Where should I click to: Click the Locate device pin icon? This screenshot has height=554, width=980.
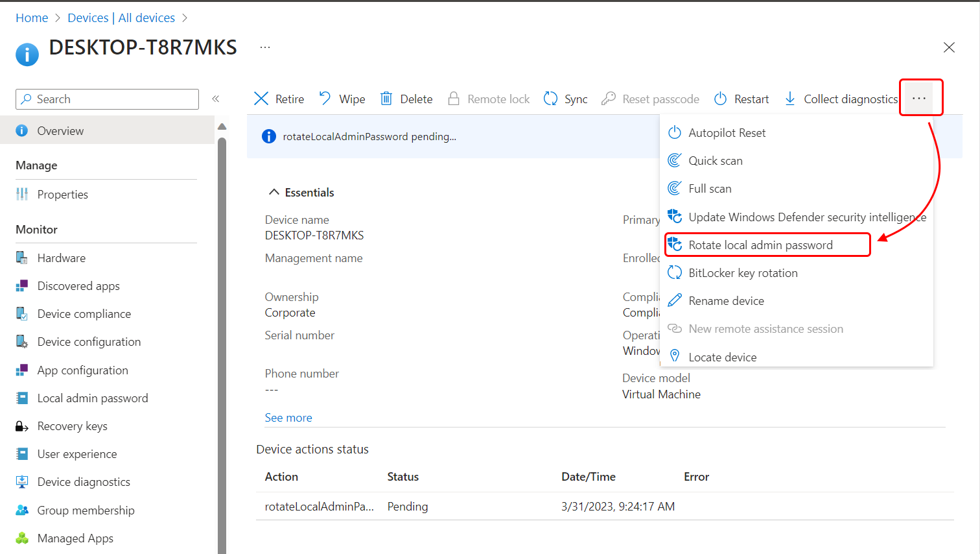675,356
